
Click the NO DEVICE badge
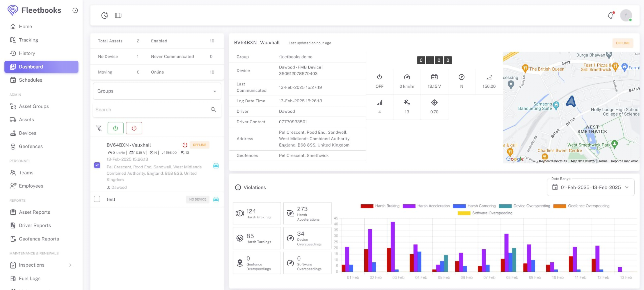197,199
